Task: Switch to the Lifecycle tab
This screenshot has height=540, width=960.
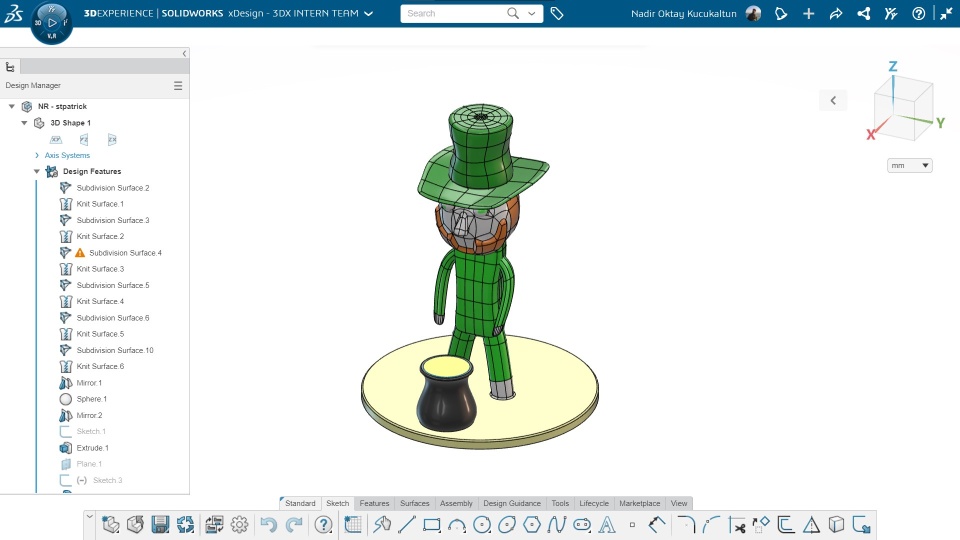Action: click(x=594, y=503)
